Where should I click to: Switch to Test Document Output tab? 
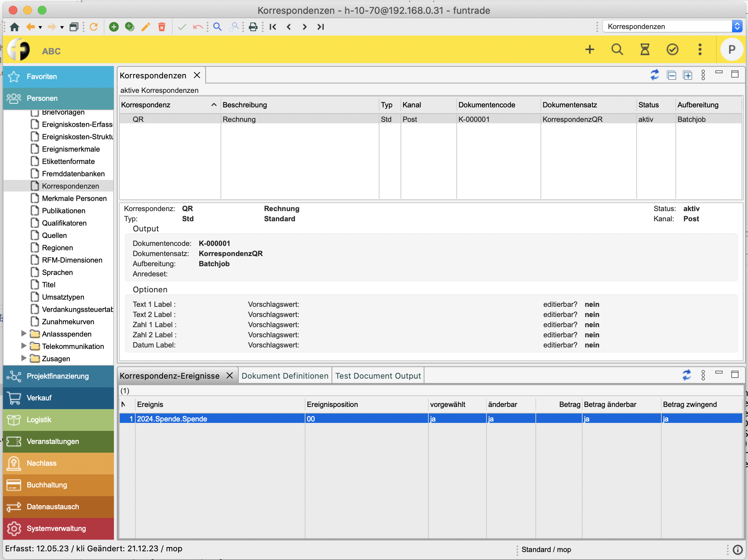tap(378, 376)
